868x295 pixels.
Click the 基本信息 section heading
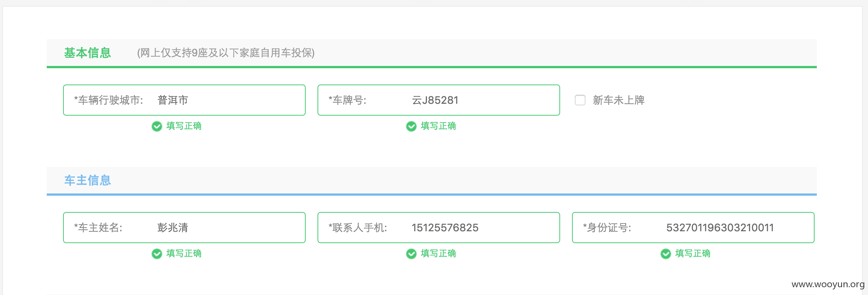[88, 53]
